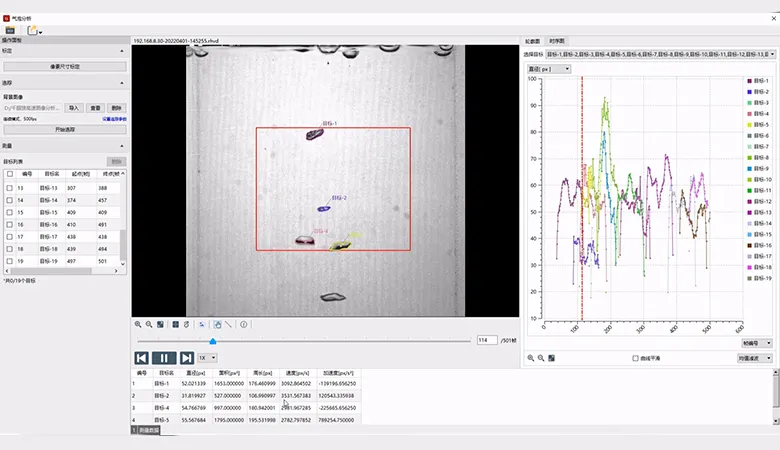Open the 直径(px) metric dropdown
The width and height of the screenshot is (780, 450).
pos(548,69)
